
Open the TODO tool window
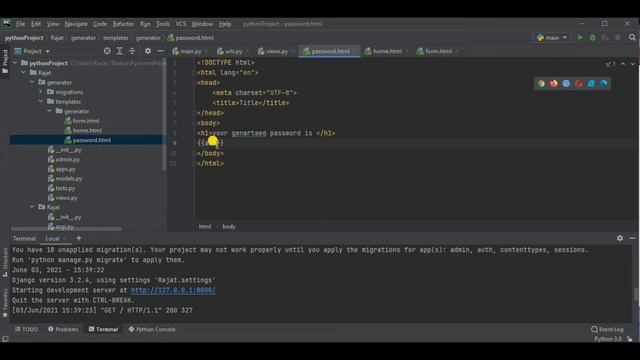pyautogui.click(x=27, y=329)
